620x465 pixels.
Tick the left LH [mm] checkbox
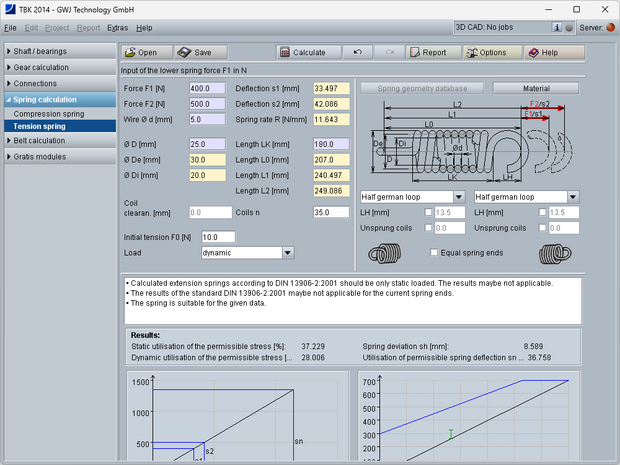point(429,212)
